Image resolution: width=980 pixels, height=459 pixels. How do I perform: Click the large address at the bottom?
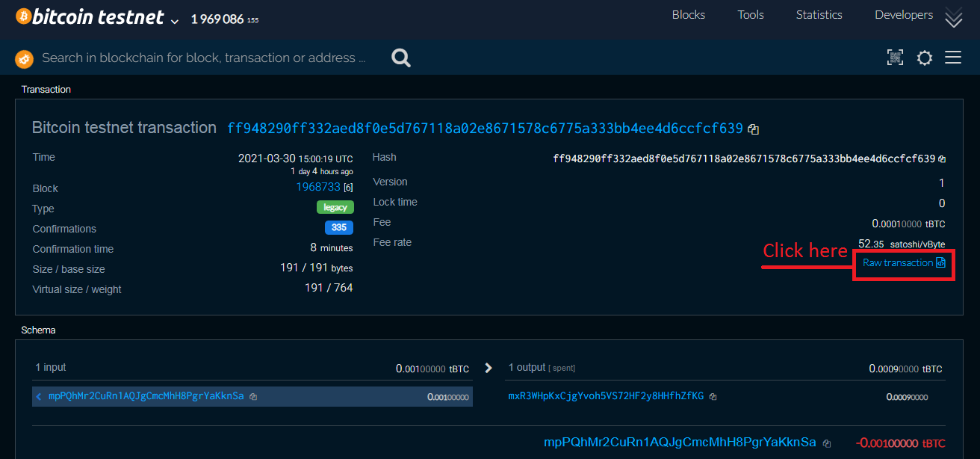coord(680,443)
